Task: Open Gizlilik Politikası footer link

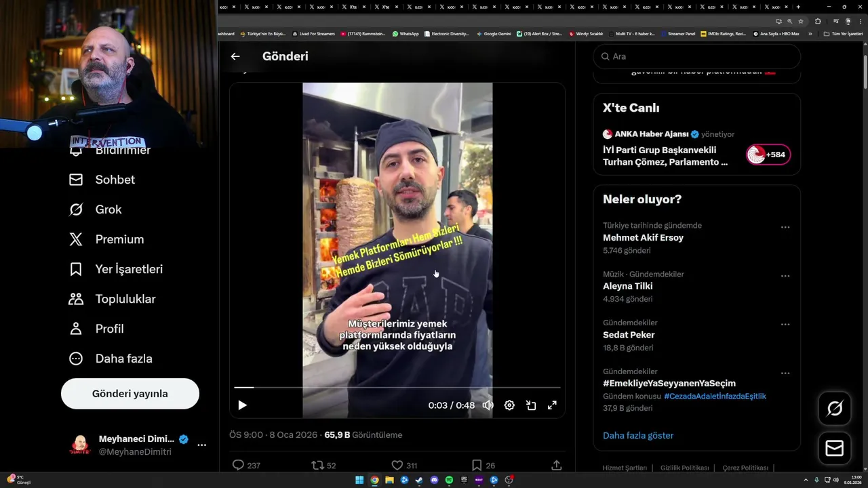Action: coord(684,468)
